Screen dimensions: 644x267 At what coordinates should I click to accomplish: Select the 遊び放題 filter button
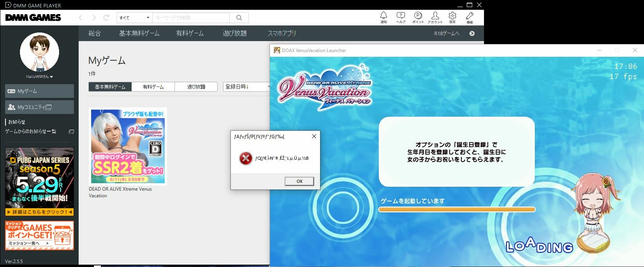pos(196,87)
